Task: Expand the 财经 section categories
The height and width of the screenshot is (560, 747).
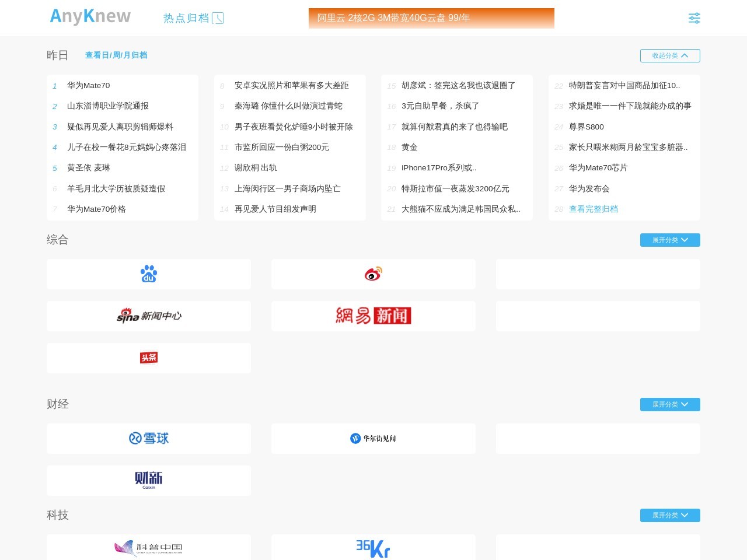Action: [670, 404]
